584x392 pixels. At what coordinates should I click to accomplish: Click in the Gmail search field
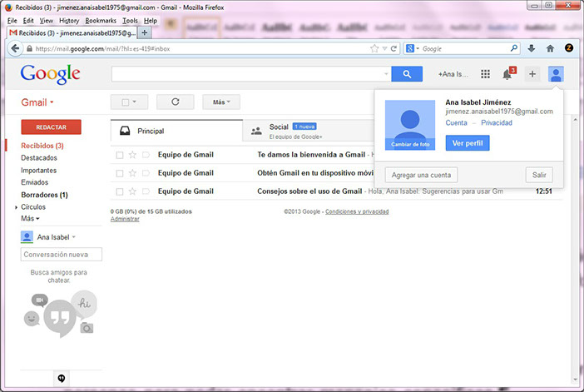(x=248, y=74)
